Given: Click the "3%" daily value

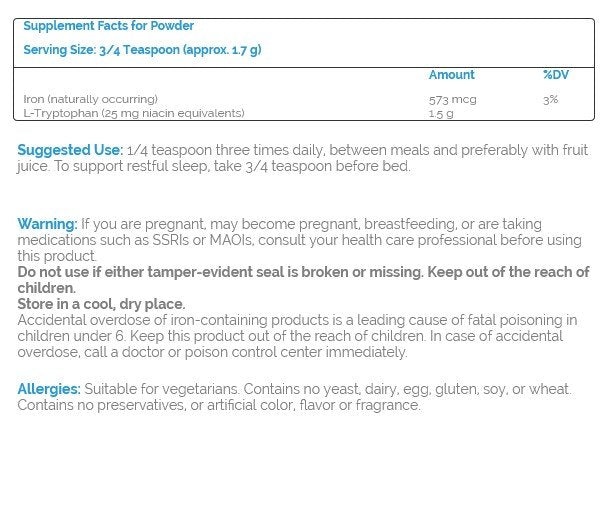Looking at the screenshot, I should 550,99.
